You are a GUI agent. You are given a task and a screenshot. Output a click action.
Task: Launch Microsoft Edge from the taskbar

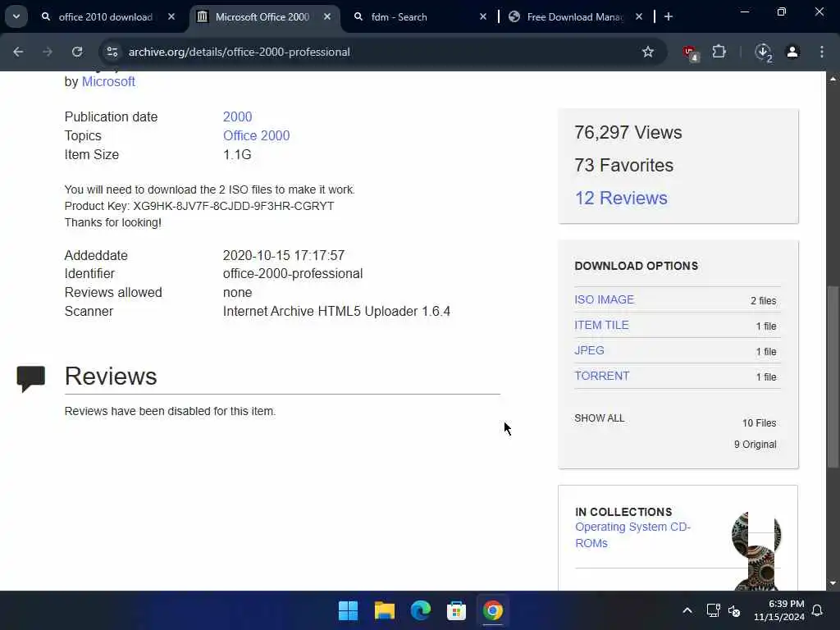coord(421,610)
